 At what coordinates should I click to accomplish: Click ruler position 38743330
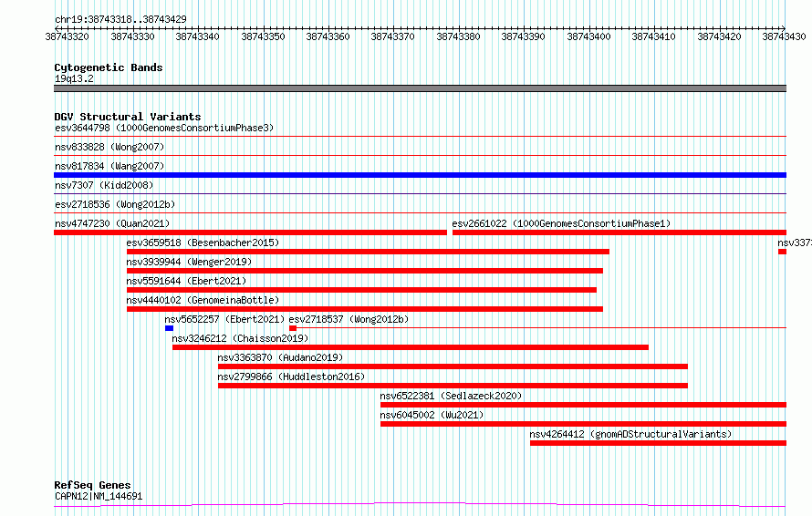[132, 36]
